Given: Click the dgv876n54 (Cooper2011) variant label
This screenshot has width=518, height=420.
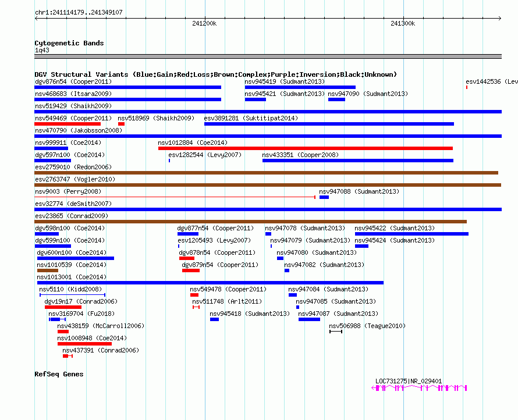Looking at the screenshot, I should coord(73,81).
